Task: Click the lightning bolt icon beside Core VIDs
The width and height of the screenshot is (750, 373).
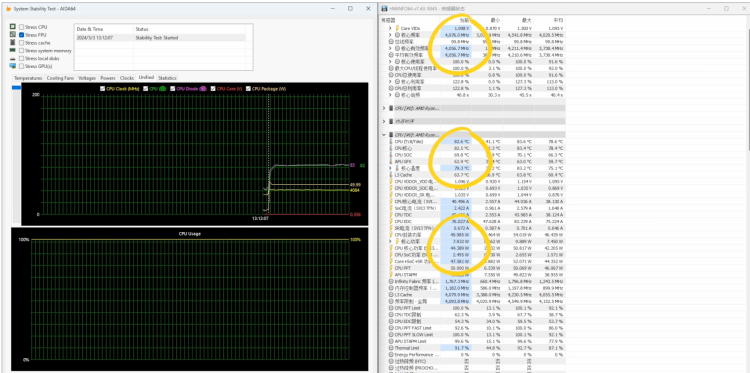Action: (397, 28)
